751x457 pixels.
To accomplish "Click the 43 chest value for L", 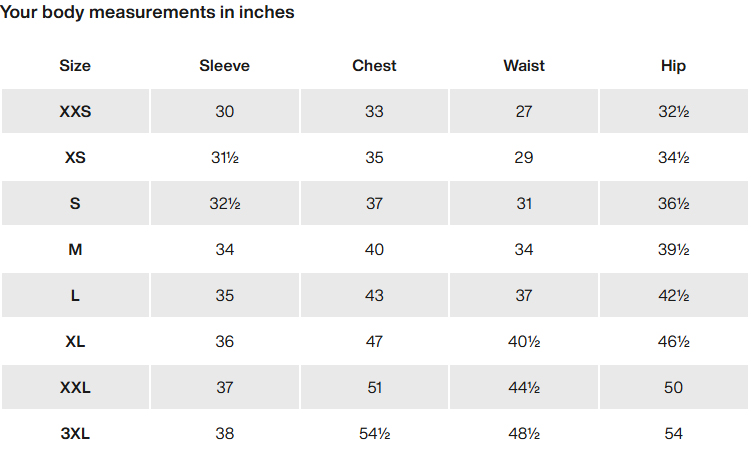I will click(374, 296).
